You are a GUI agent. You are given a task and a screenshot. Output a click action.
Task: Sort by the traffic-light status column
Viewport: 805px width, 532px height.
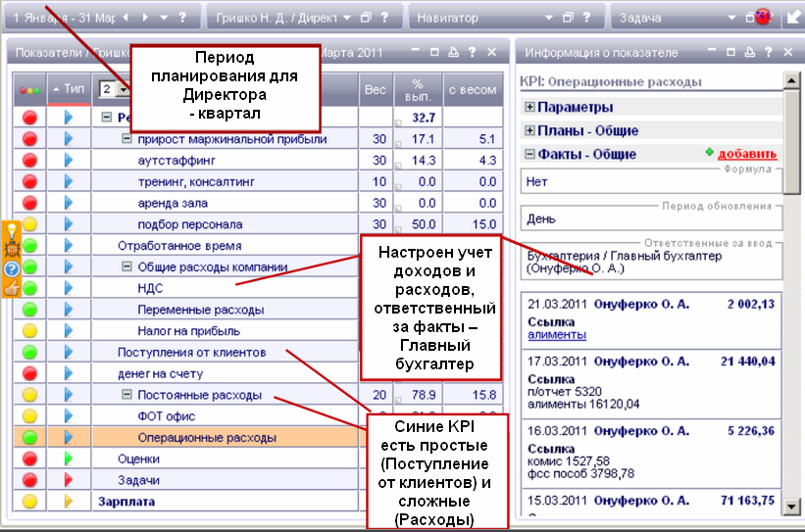[x=29, y=90]
